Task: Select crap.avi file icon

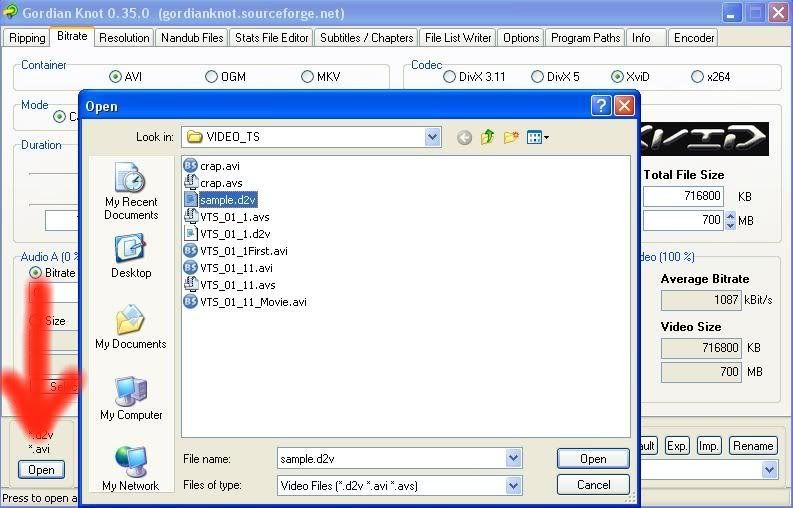Action: coord(190,166)
